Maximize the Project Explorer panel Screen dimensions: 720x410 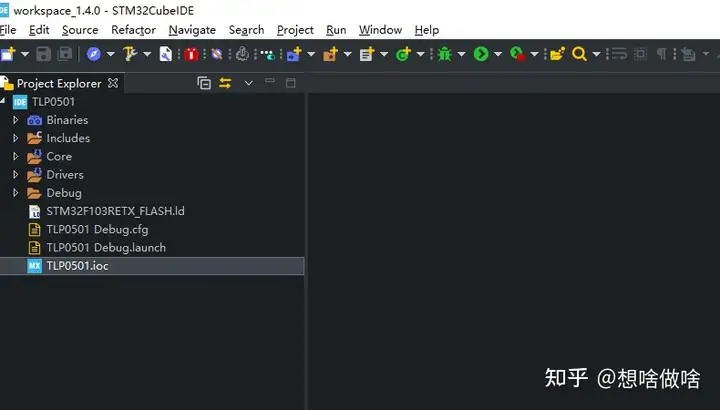pyautogui.click(x=291, y=83)
